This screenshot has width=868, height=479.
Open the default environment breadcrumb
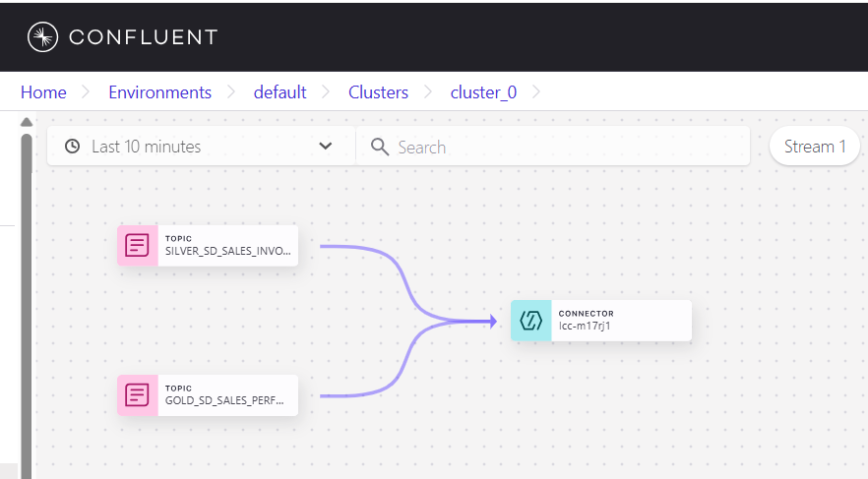click(279, 92)
